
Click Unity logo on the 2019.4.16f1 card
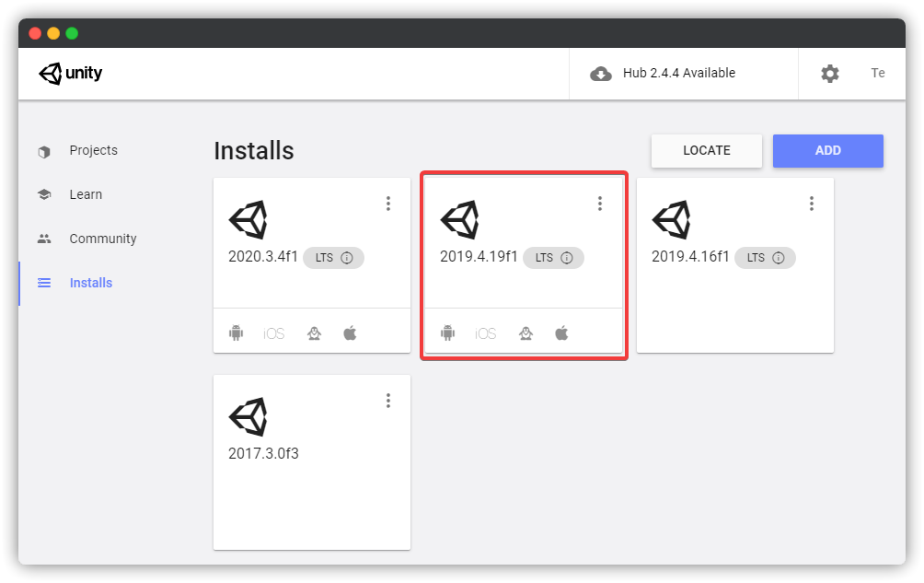(x=671, y=220)
